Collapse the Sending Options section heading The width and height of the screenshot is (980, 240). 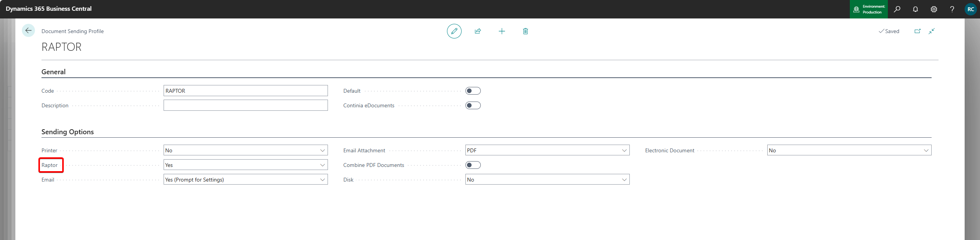point(68,132)
